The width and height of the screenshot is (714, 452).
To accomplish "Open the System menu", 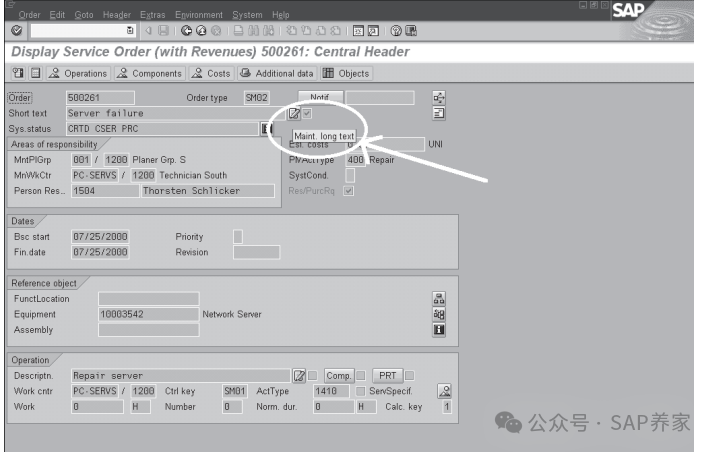I will [247, 15].
